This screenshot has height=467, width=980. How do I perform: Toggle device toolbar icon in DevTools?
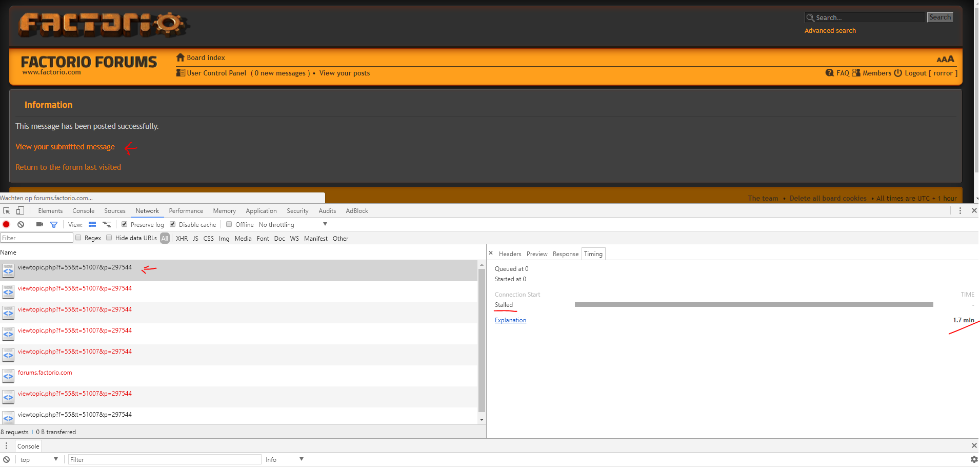[x=20, y=211]
